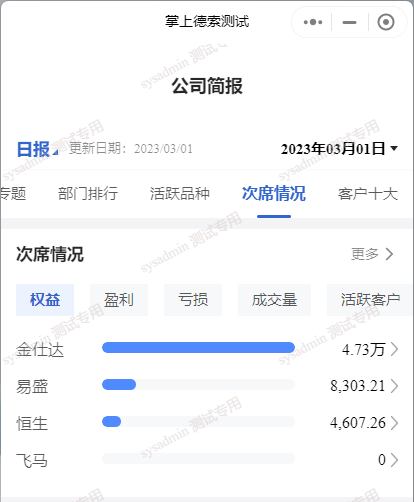Open 易盛 details via chevron arrow
Viewport: 414px width, 502px height.
pos(394,386)
